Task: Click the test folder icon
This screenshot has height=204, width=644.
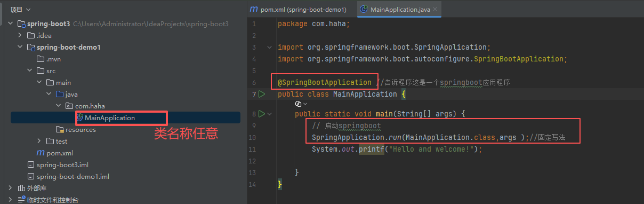Action: coord(50,141)
